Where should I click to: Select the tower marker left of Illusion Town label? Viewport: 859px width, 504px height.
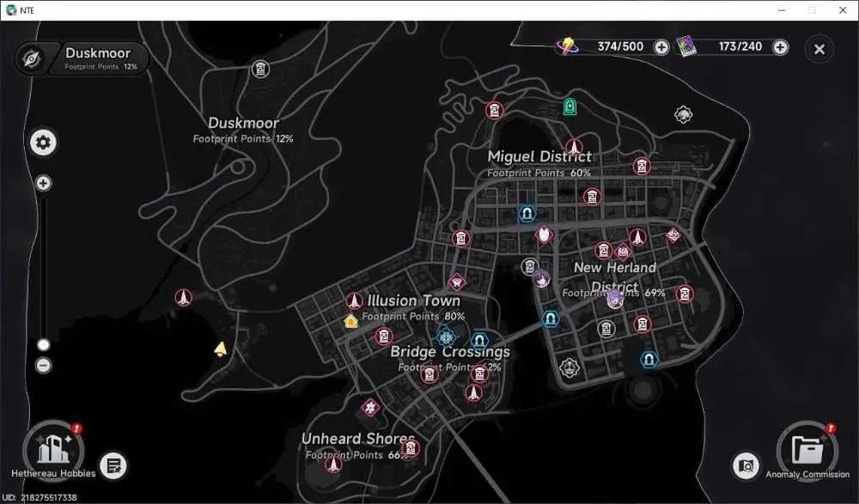tap(355, 301)
